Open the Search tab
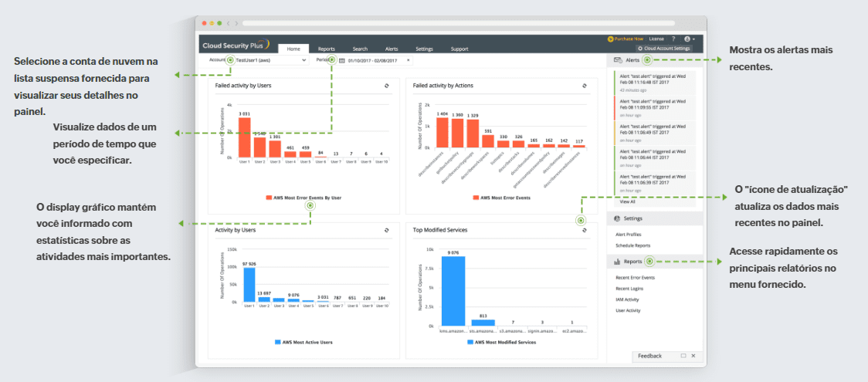Viewport: 868px width, 382px height. pos(360,49)
